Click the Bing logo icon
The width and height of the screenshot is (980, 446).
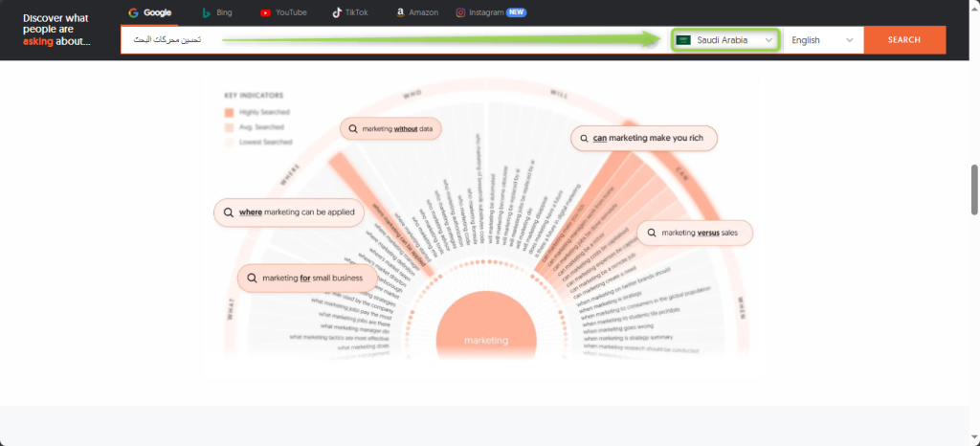point(206,12)
